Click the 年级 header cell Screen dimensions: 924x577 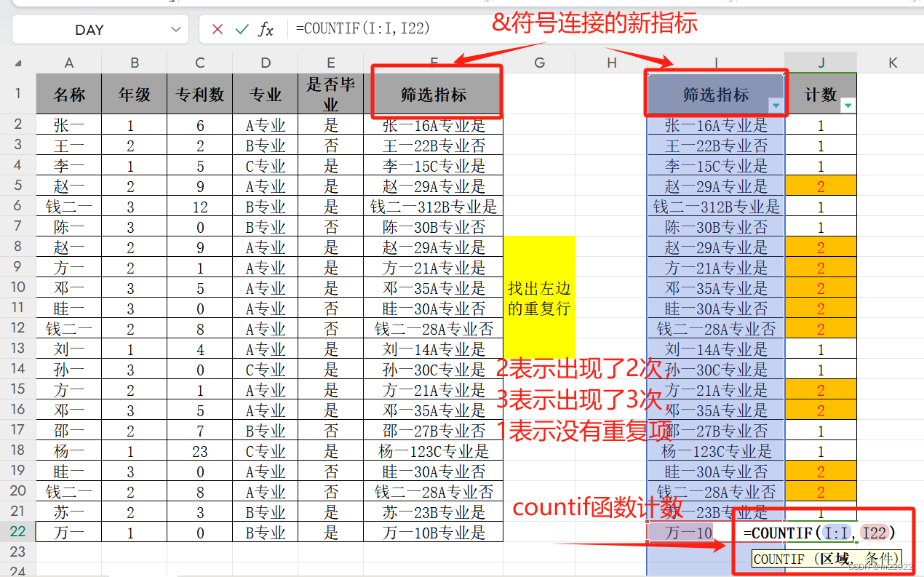[135, 93]
